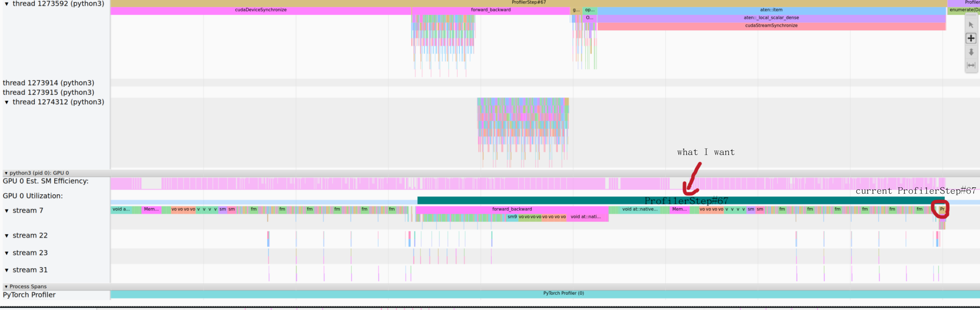Select the pointer selection mouse mode
This screenshot has width=980, height=310.
pyautogui.click(x=971, y=25)
